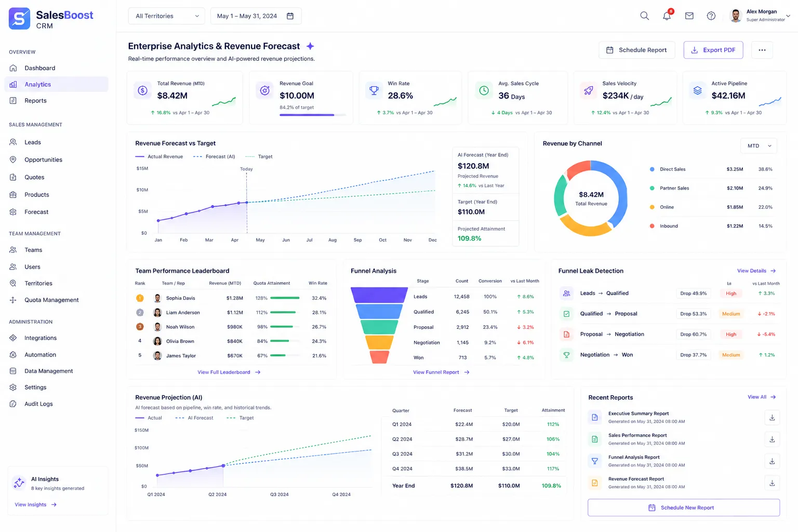Open the MTD period dropdown
The image size is (798, 532).
pos(759,146)
